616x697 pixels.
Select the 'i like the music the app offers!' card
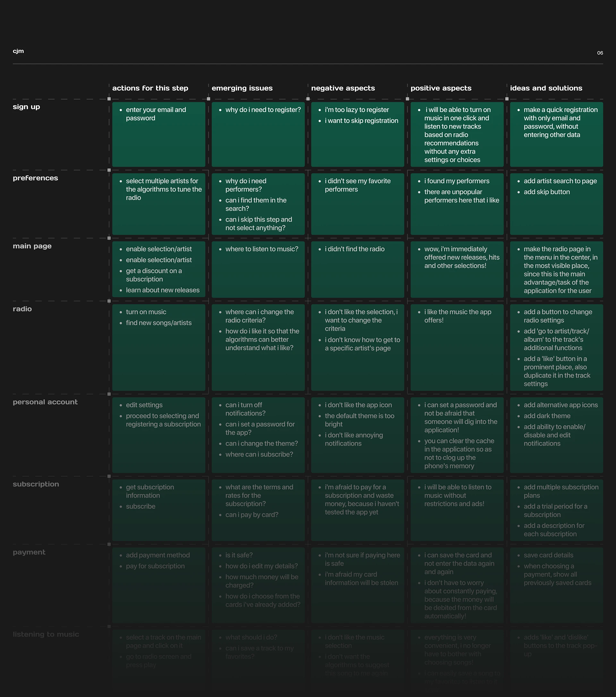457,347
